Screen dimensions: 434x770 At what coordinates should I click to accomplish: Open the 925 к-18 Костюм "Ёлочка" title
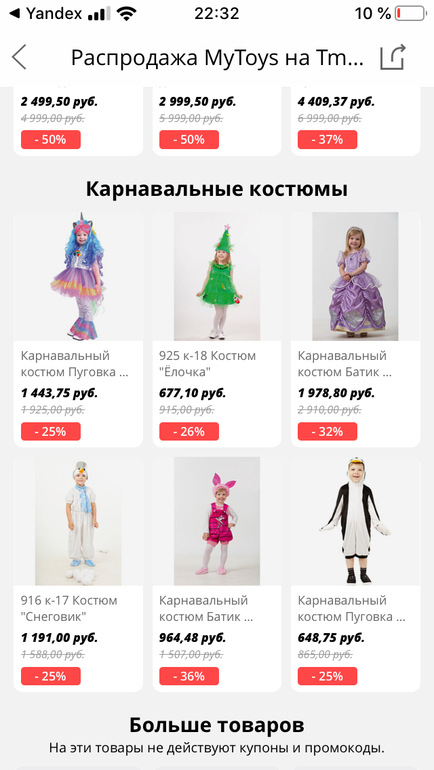pyautogui.click(x=208, y=363)
